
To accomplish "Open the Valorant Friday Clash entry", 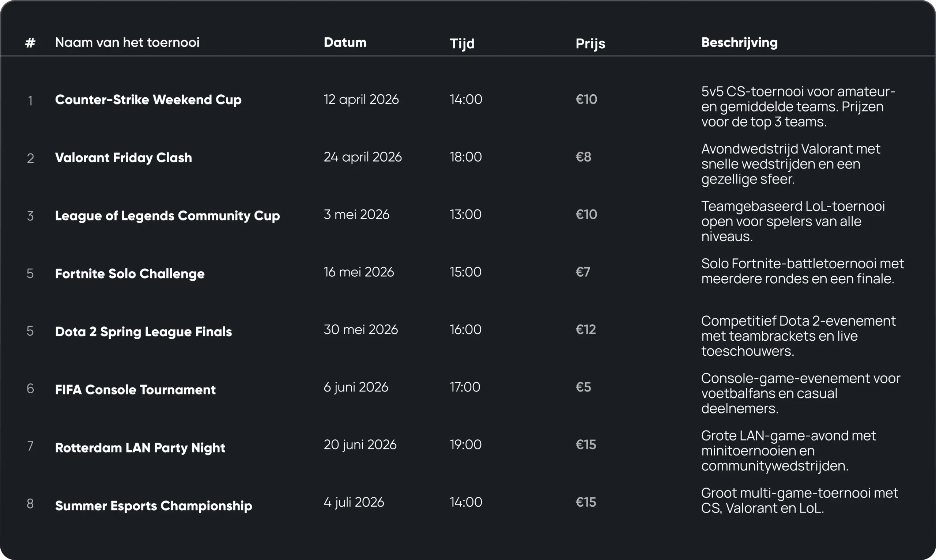I will click(x=124, y=157).
